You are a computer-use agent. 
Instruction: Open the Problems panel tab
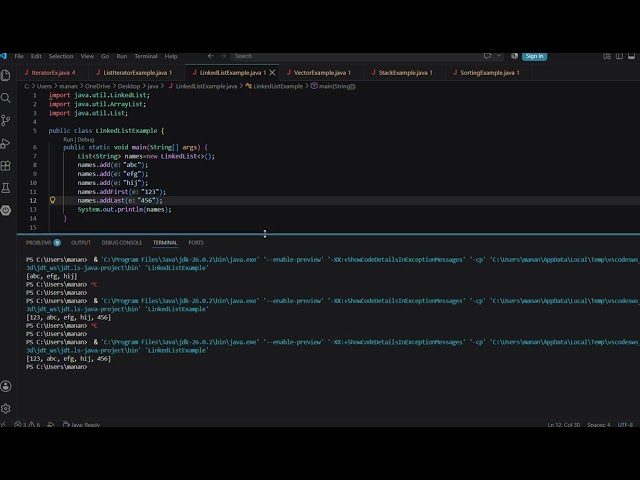pyautogui.click(x=43, y=242)
